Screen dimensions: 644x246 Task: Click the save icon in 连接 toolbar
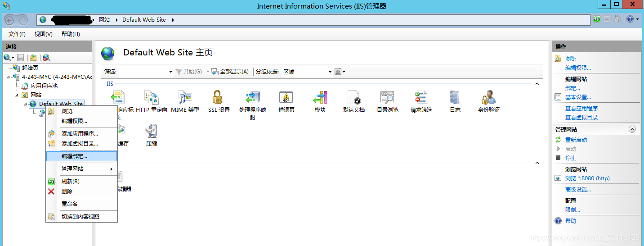[20, 58]
